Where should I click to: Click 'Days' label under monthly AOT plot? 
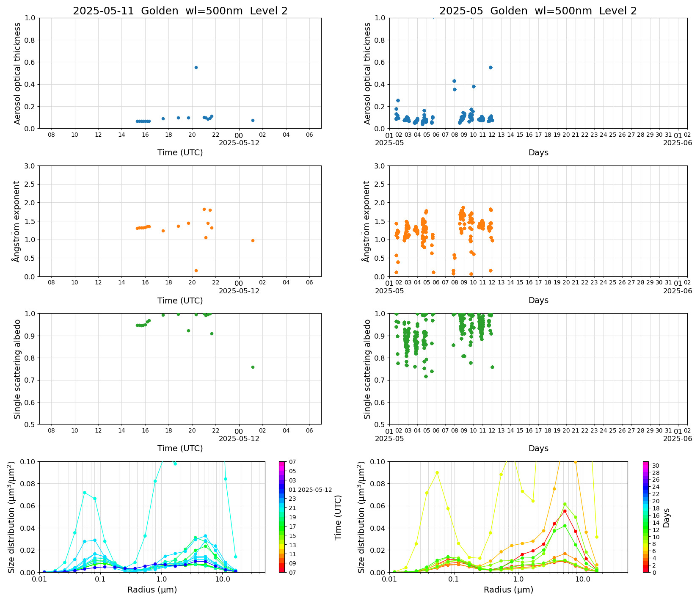538,152
